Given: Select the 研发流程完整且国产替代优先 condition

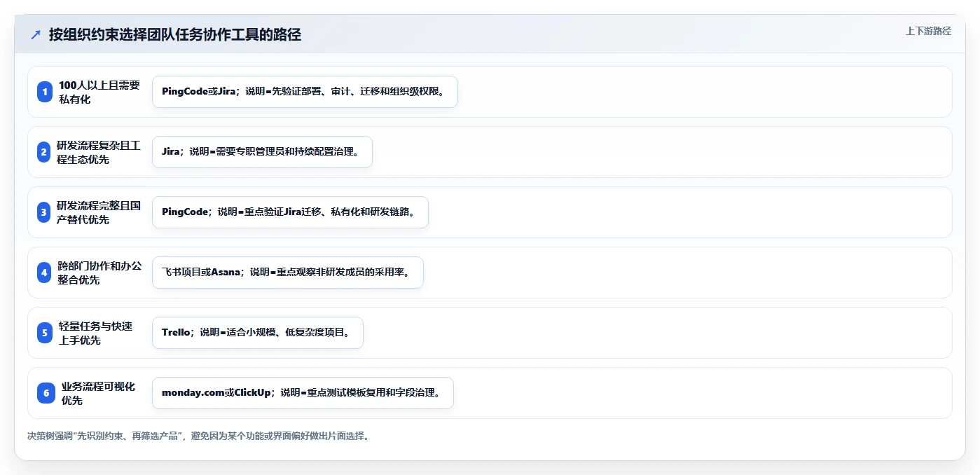Looking at the screenshot, I should [99, 212].
